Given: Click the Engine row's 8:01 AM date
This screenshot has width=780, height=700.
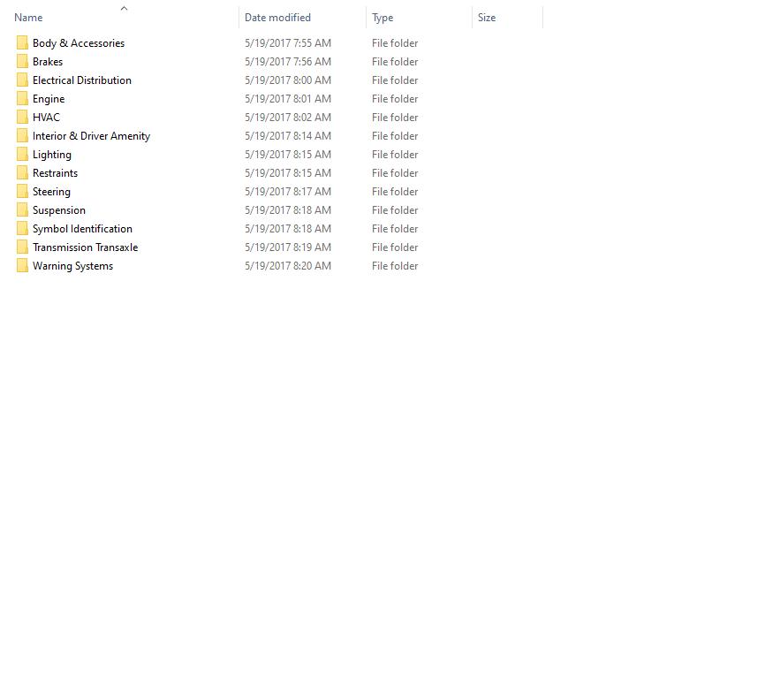Looking at the screenshot, I should point(287,99).
